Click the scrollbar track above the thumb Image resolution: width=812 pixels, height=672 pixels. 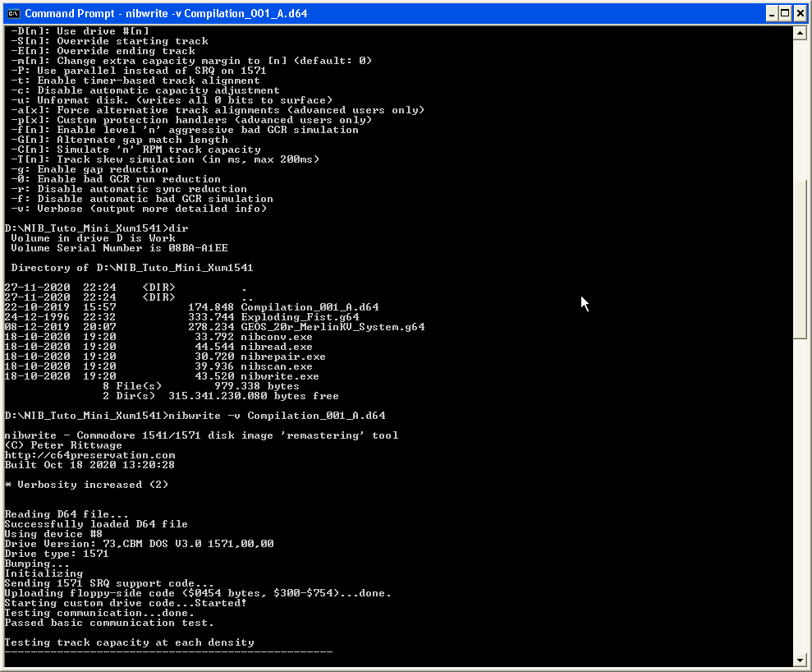click(x=800, y=110)
